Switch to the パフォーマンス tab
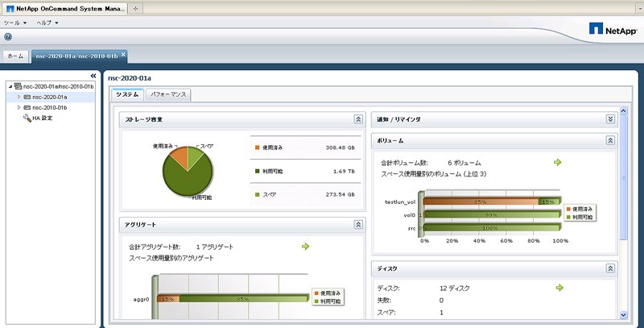The height and width of the screenshot is (328, 644). coord(168,94)
